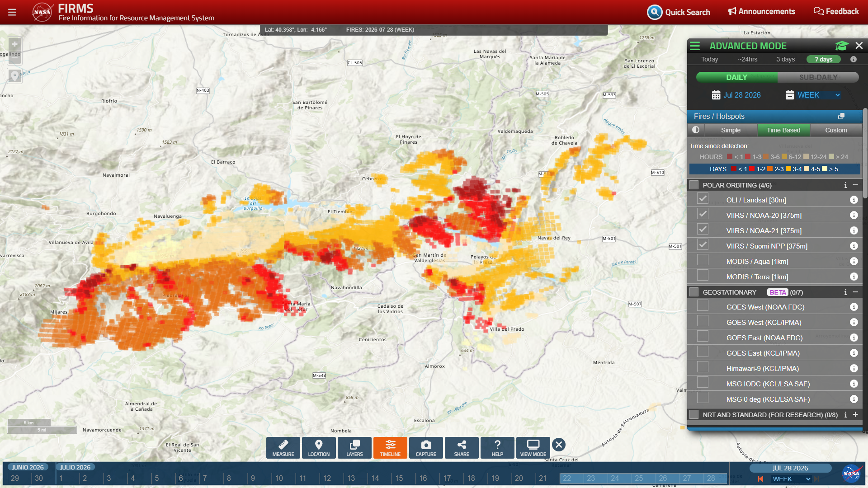Image resolution: width=868 pixels, height=488 pixels.
Task: Switch to DAILY mode
Action: [x=737, y=77]
